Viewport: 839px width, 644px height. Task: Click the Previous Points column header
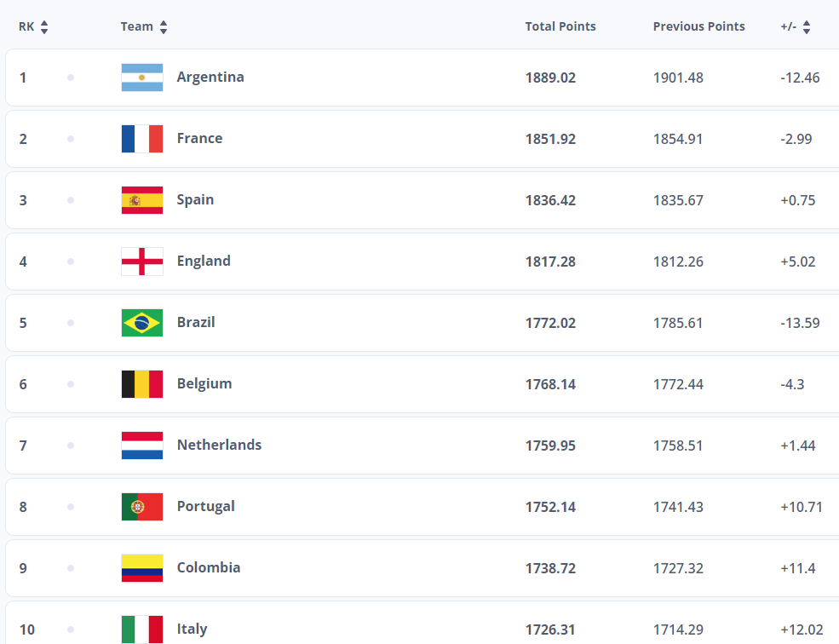pyautogui.click(x=698, y=27)
